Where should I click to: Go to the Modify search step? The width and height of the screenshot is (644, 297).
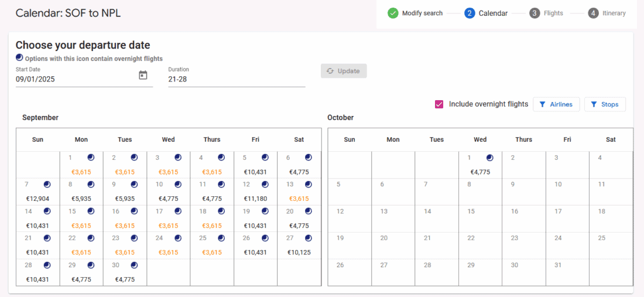(x=422, y=13)
